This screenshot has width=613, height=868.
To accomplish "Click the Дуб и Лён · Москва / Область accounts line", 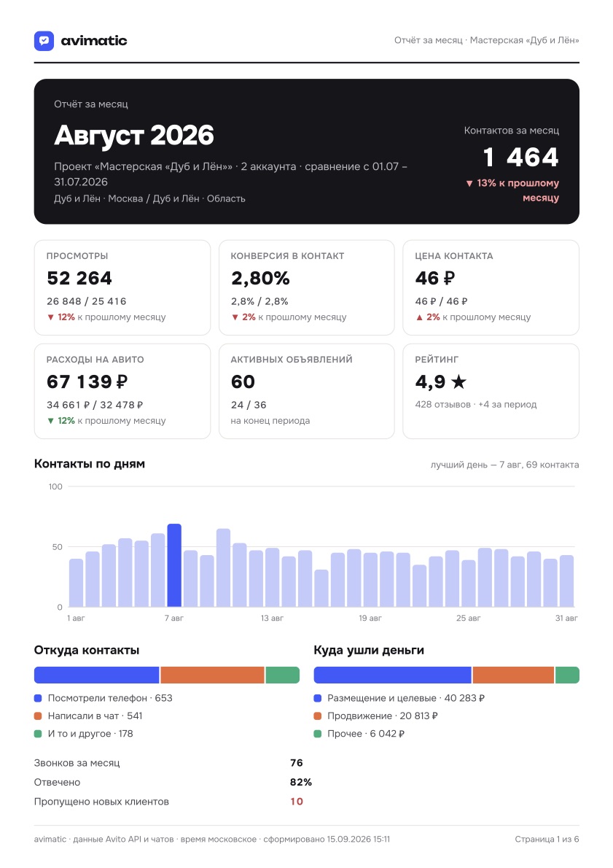I will (x=149, y=198).
